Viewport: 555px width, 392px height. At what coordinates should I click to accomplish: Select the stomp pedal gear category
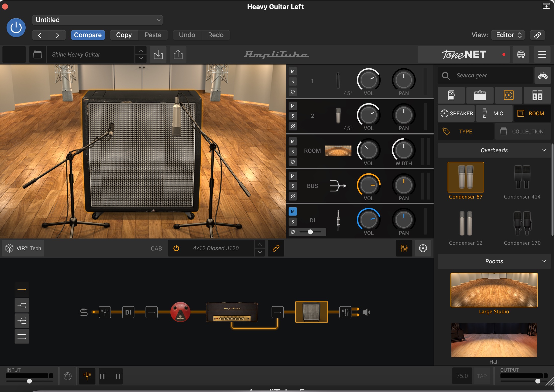451,95
